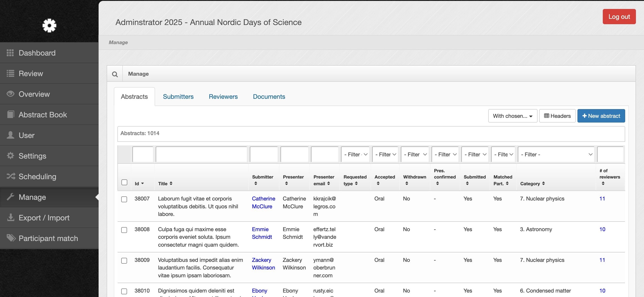Open the With chosen... dropdown

coord(512,116)
